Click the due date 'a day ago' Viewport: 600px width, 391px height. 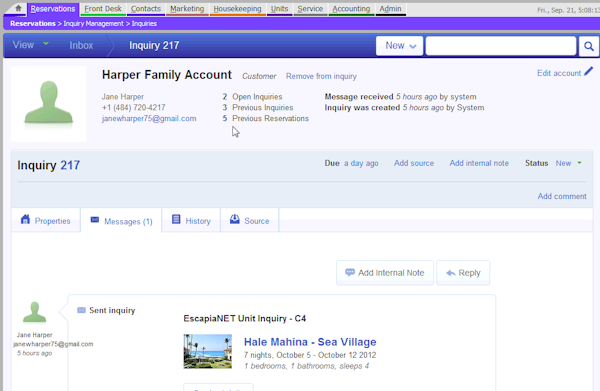(x=361, y=163)
